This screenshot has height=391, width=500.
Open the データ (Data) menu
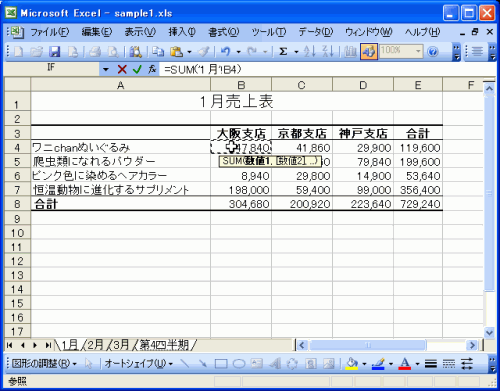[316, 32]
